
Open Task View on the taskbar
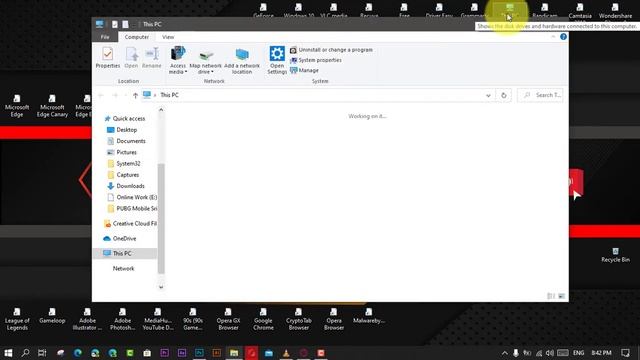coord(42,353)
